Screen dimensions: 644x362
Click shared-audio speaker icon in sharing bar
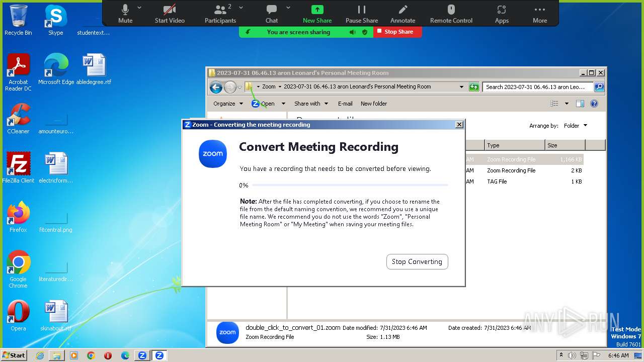tap(353, 32)
